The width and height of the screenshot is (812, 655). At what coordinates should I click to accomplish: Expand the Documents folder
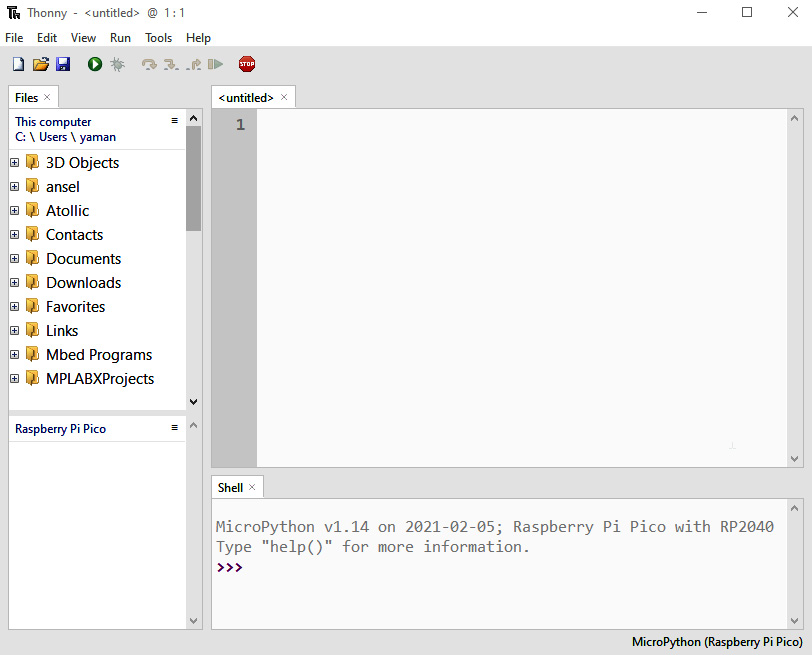point(14,258)
